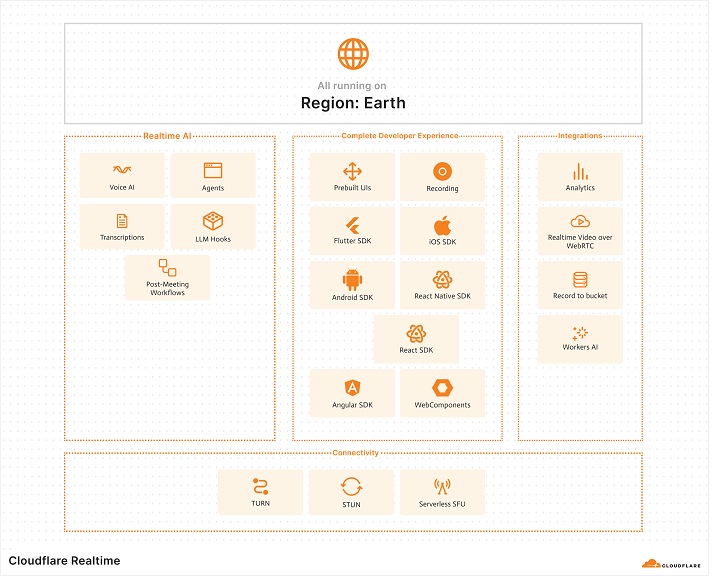This screenshot has height=576, width=713.
Task: Open the Transcriptions document icon
Action: [x=122, y=221]
